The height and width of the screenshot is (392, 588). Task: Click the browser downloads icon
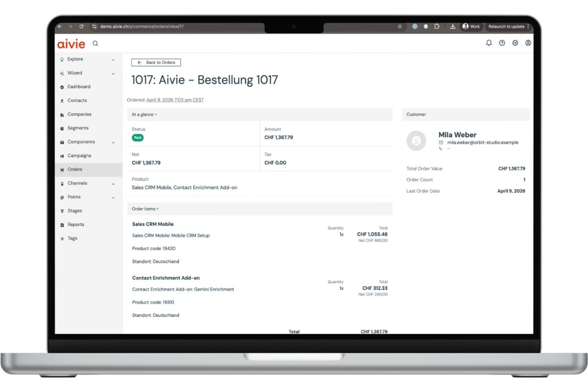coord(453,26)
